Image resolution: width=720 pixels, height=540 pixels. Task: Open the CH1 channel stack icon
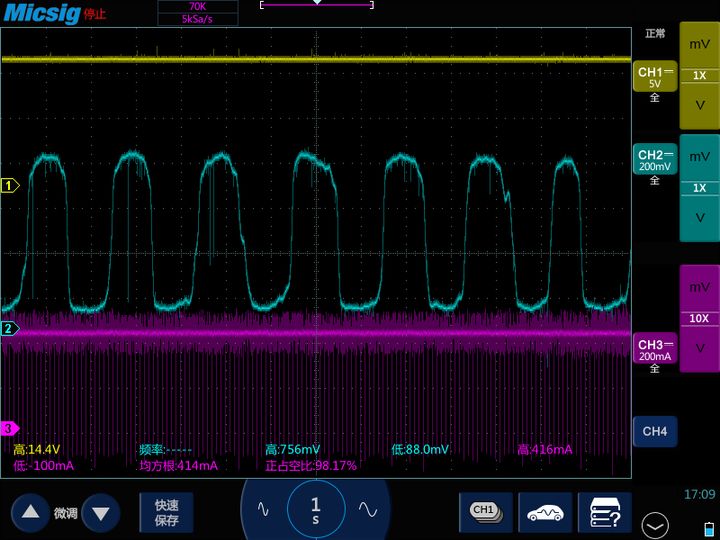pyautogui.click(x=485, y=511)
